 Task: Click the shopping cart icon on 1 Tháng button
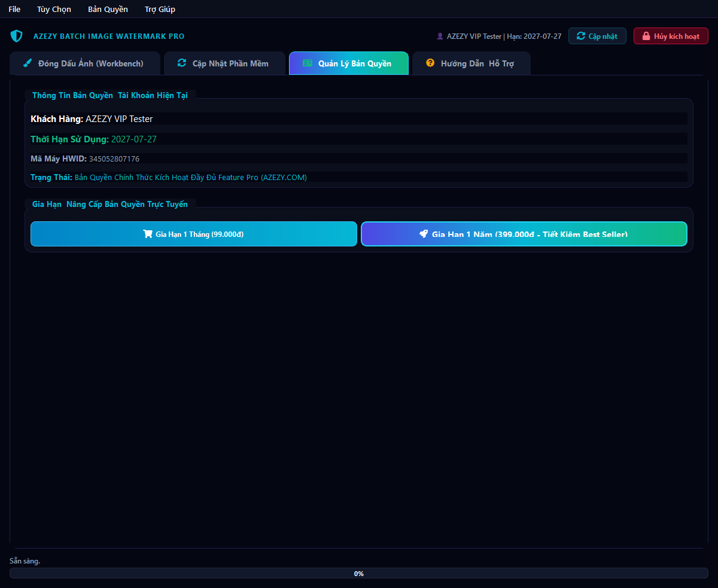148,234
